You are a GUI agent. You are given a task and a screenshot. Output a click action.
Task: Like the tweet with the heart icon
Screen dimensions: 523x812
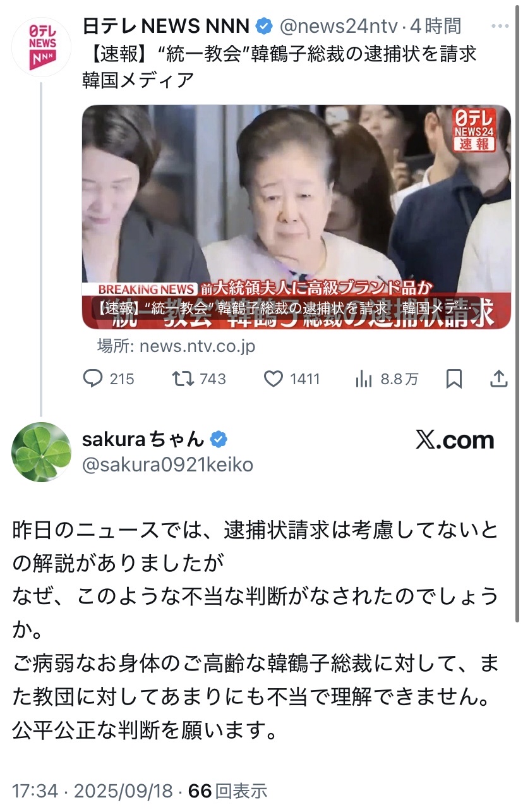coord(273,379)
